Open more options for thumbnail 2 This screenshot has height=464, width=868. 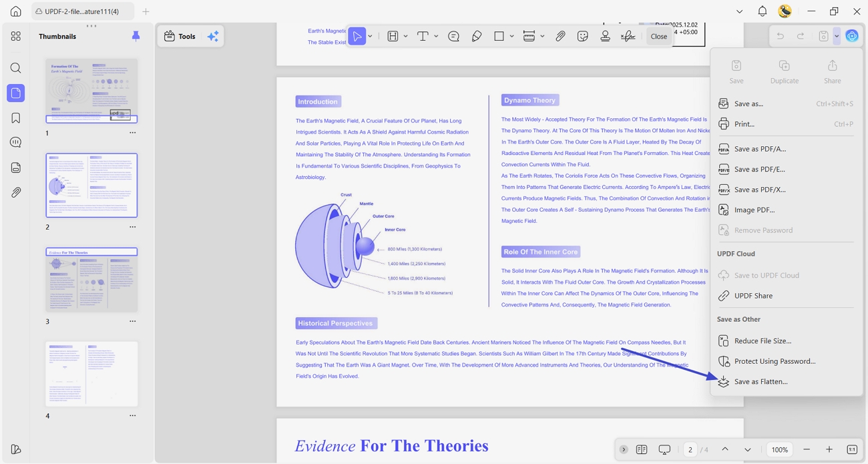pyautogui.click(x=132, y=227)
